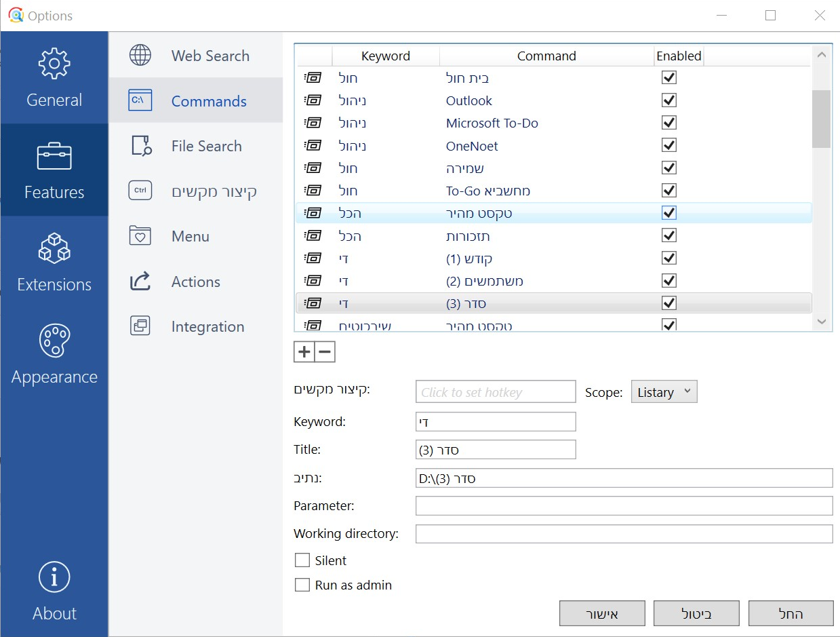Click the Menu folder-heart icon
This screenshot has height=637, width=840.
click(140, 236)
